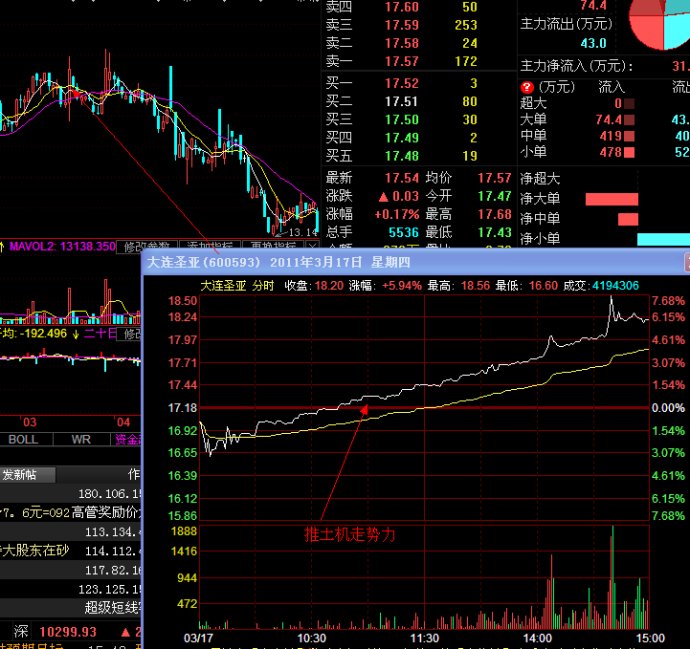Click the red up-triangle beside 涨跌 0.03
Screen dimensions: 690x649
[383, 196]
